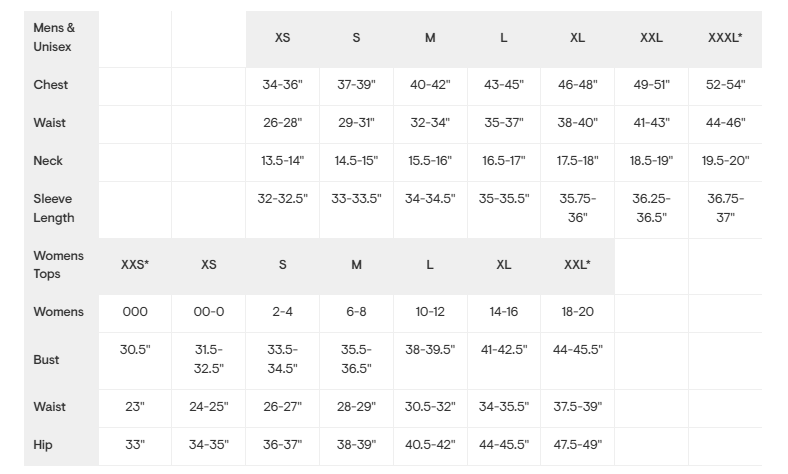Select the 18-20 womens size cell
This screenshot has width=788, height=474.
578,312
